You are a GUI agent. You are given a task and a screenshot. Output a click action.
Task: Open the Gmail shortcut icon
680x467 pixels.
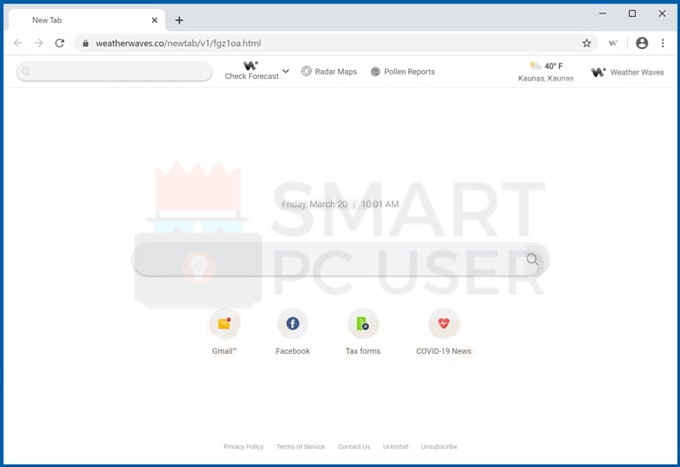(x=225, y=323)
